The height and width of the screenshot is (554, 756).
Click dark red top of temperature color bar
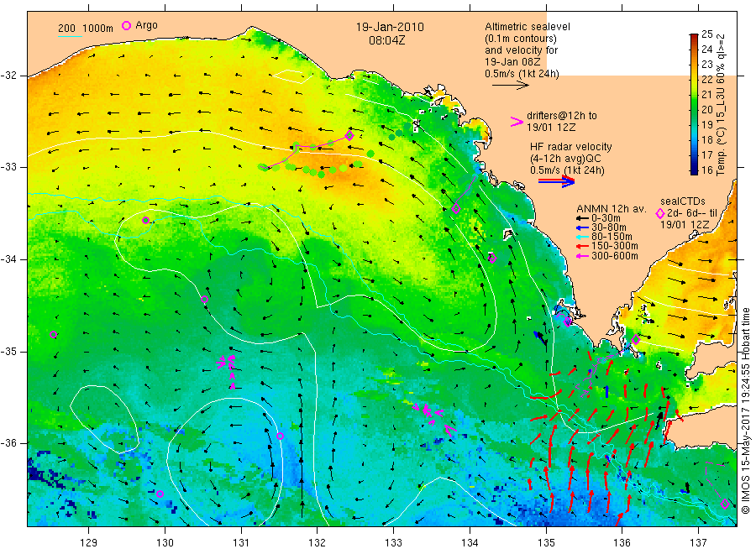694,37
